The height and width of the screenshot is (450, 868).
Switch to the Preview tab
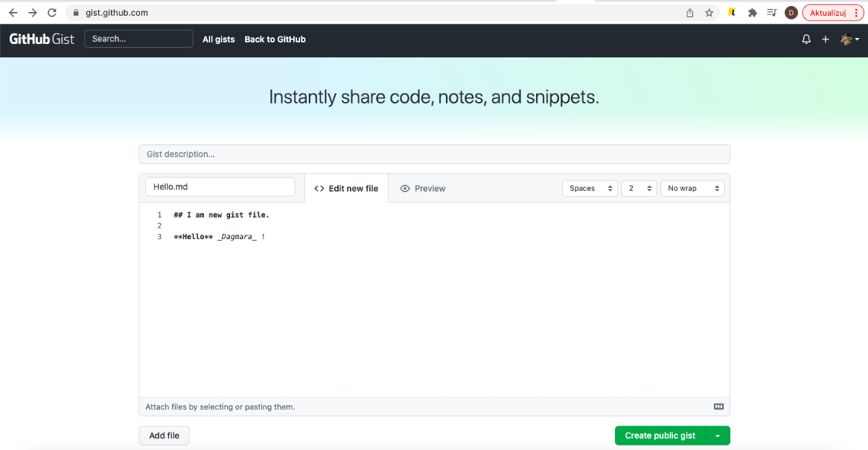pyautogui.click(x=423, y=188)
